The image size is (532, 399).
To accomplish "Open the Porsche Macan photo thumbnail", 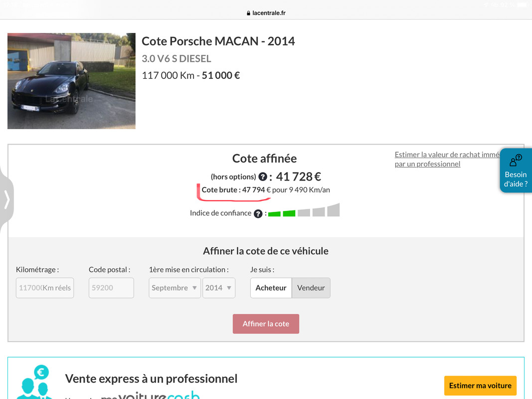I will point(71,81).
